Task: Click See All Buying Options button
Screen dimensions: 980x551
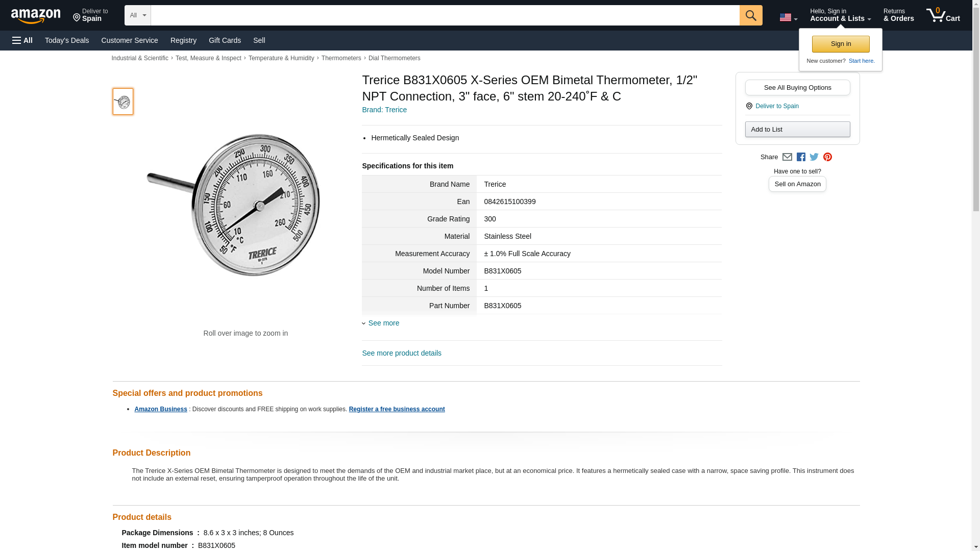Action: [x=797, y=87]
